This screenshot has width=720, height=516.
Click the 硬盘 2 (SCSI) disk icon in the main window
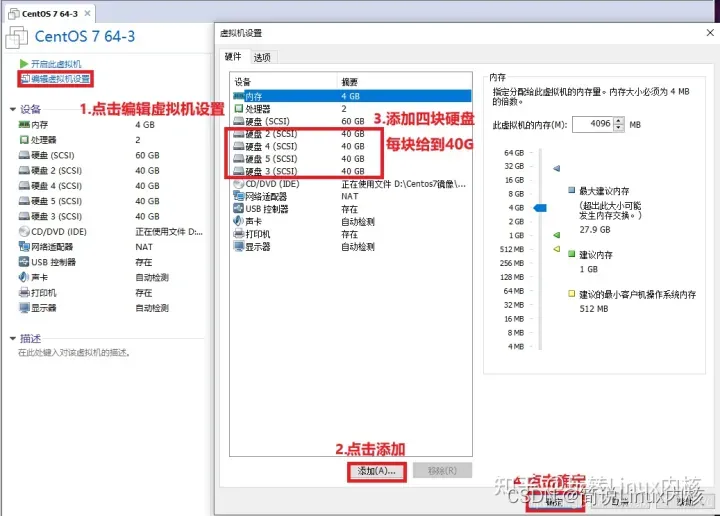point(24,170)
